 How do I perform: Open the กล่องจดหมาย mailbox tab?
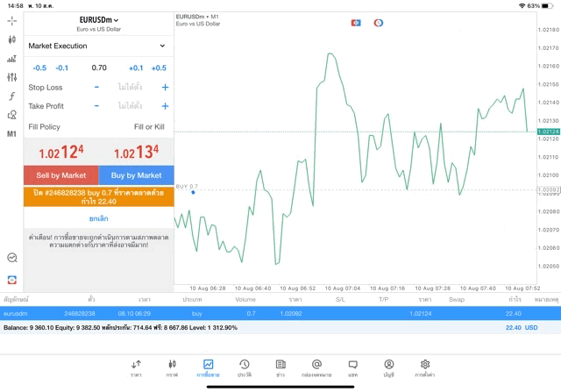coord(316,368)
